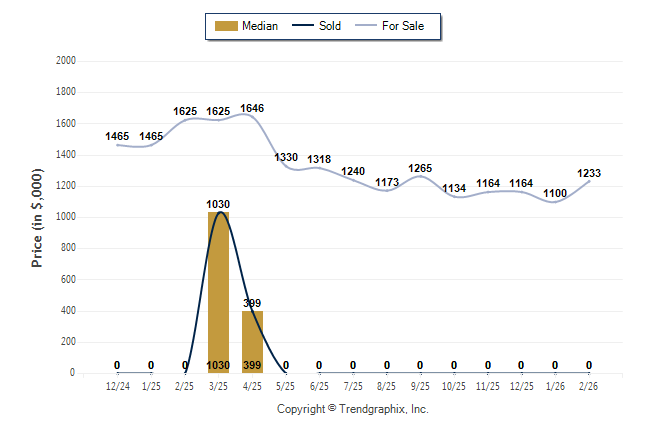This screenshot has width=646, height=434.
Task: Click the Trendgraphix copyright text
Action: (x=352, y=409)
